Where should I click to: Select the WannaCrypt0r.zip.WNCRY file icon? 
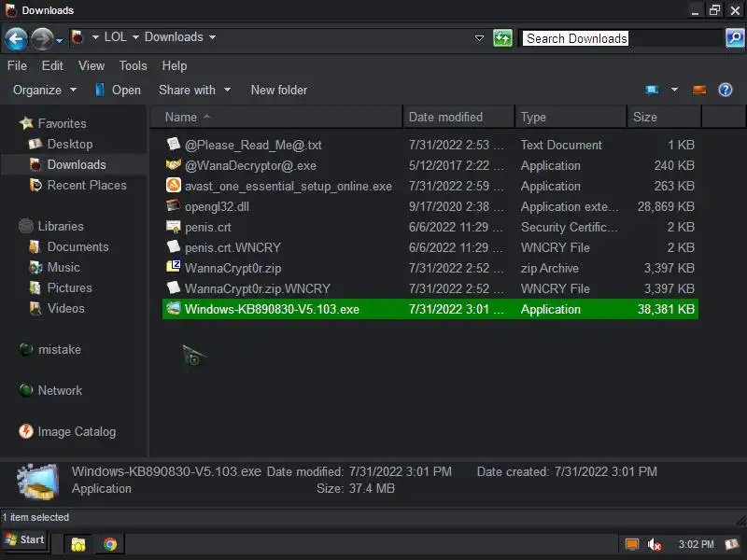(x=174, y=287)
